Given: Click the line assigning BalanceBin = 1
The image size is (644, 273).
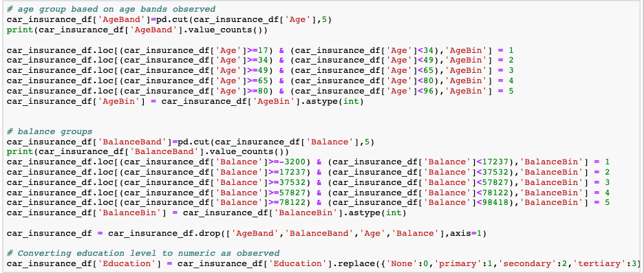Looking at the screenshot, I should point(308,162).
